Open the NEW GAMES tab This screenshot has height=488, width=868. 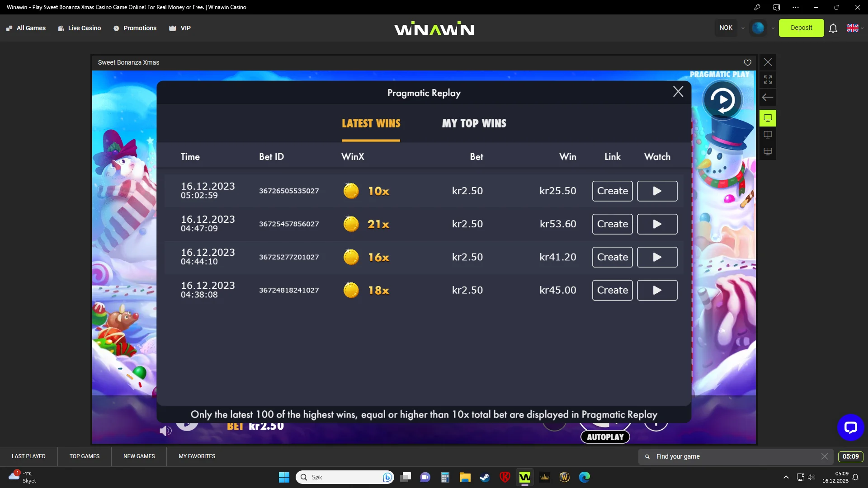pos(139,456)
